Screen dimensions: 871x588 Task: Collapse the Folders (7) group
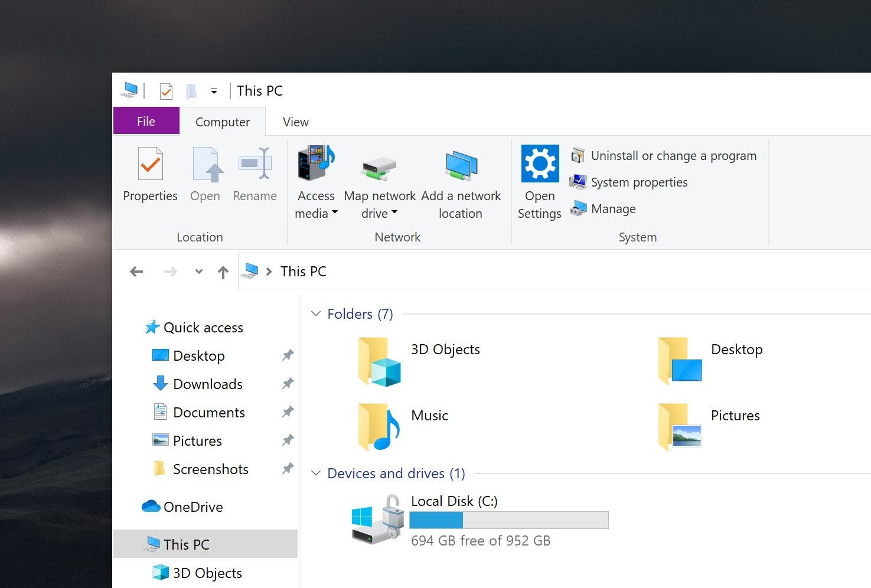pos(316,313)
